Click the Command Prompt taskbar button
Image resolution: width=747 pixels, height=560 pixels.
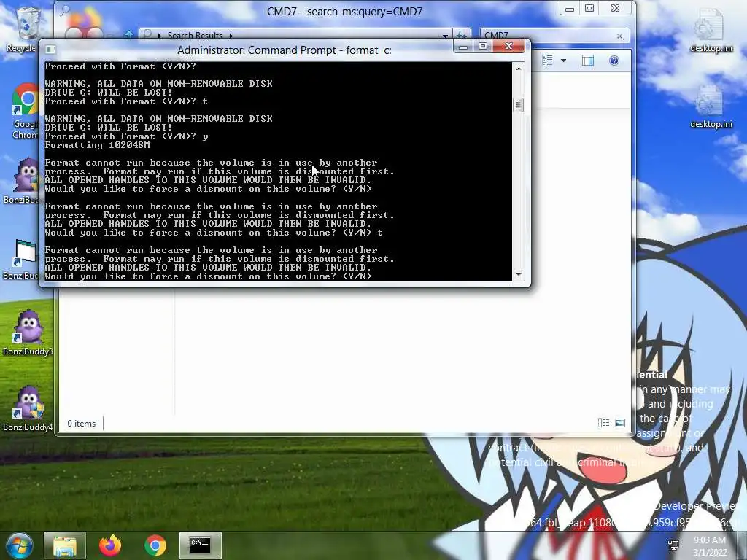200,545
